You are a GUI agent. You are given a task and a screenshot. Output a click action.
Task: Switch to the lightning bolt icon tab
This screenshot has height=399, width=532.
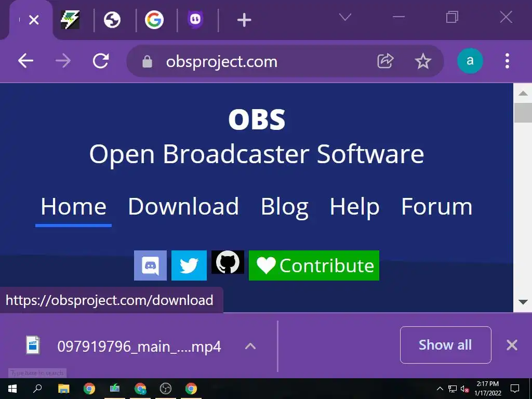pyautogui.click(x=70, y=20)
